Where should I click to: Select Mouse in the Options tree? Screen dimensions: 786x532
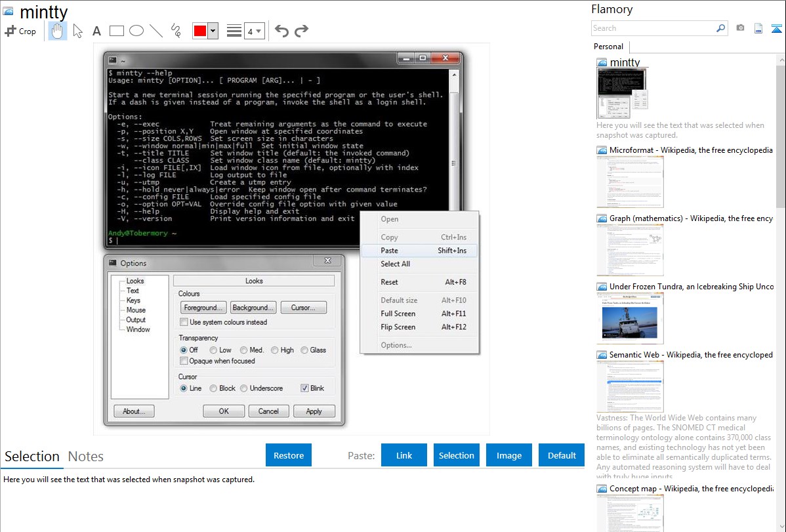136,310
